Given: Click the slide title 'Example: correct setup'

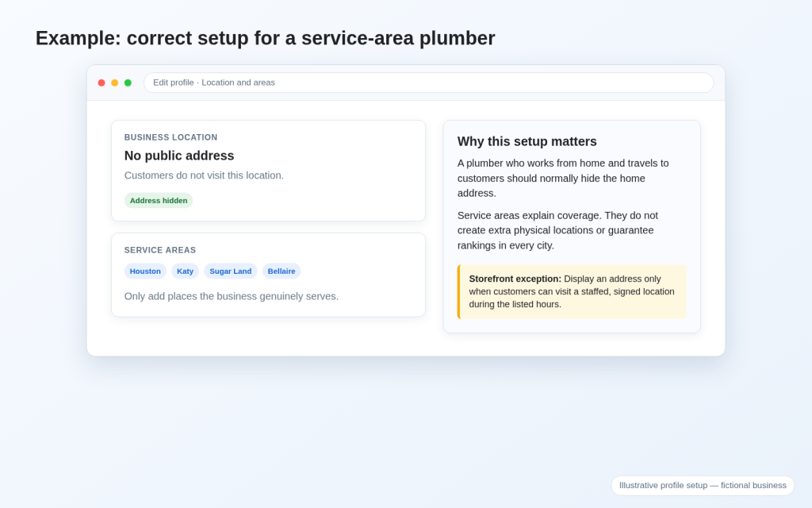Looking at the screenshot, I should click(265, 38).
